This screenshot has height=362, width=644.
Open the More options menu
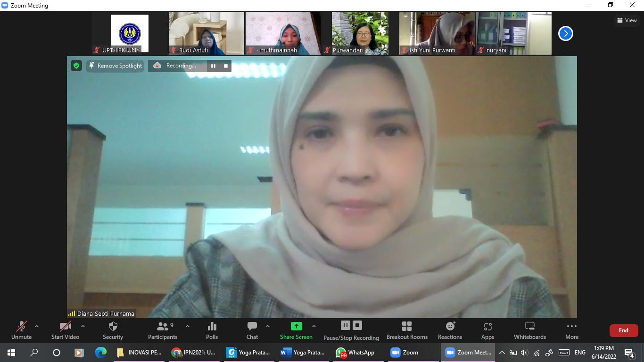click(571, 330)
